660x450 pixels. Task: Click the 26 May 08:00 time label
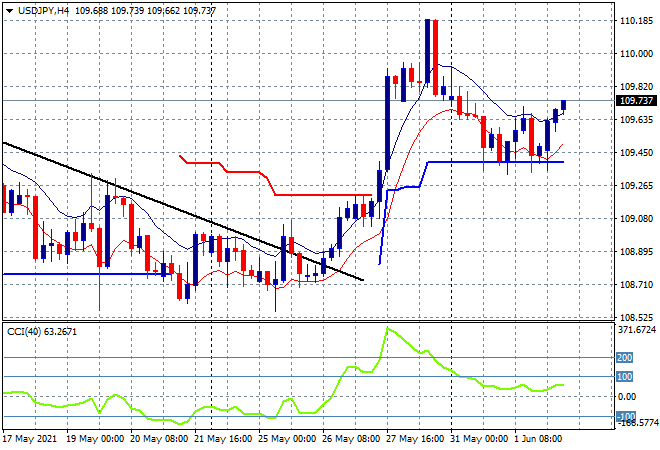tap(351, 439)
